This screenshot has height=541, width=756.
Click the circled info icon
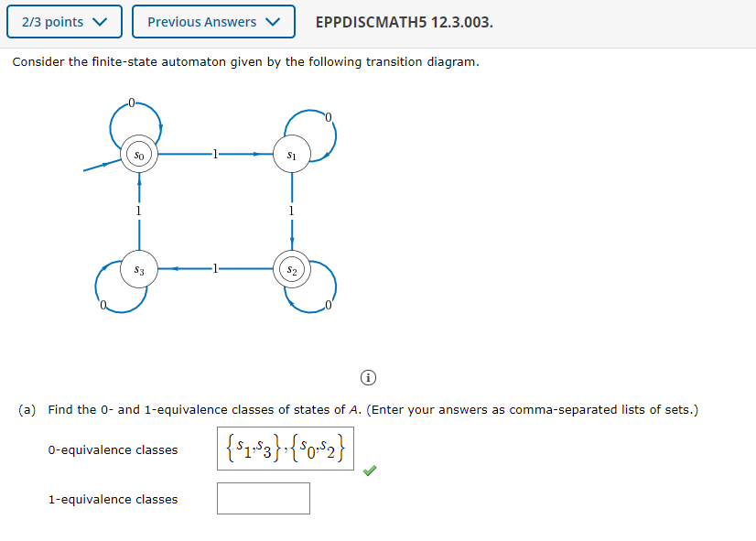coord(367,376)
